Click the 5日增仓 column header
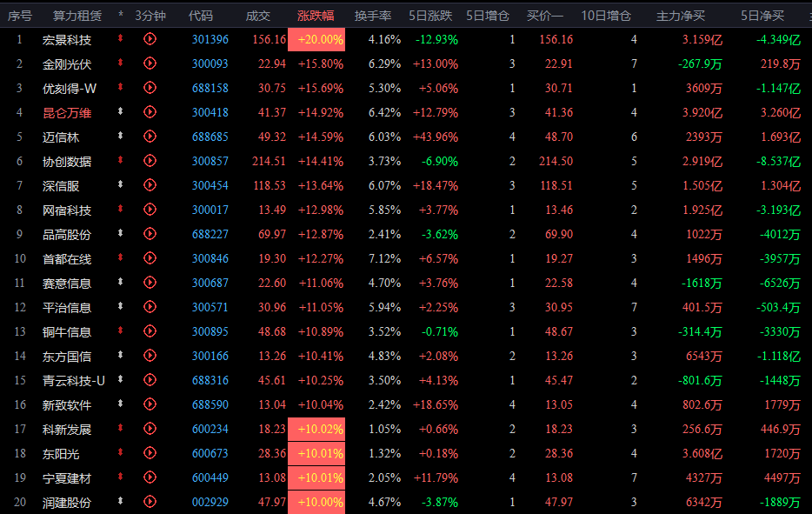 (488, 16)
